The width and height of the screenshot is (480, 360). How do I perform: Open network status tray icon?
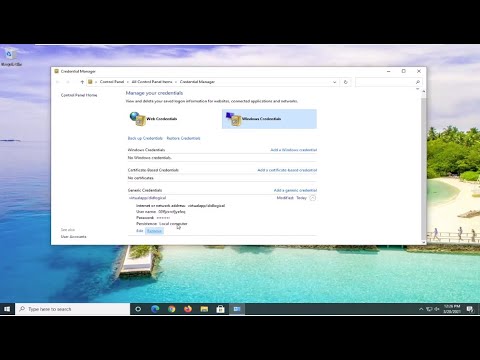coord(429,309)
